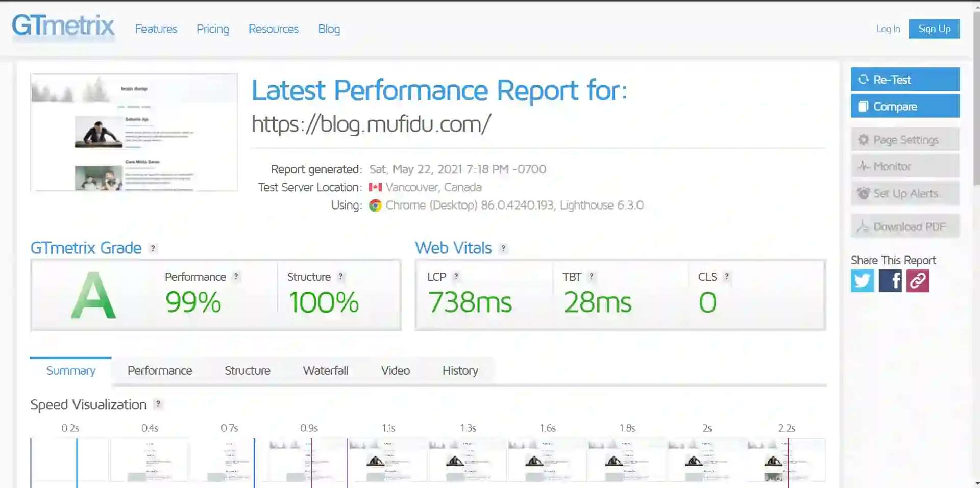
Task: Go to the Blog
Action: click(329, 29)
